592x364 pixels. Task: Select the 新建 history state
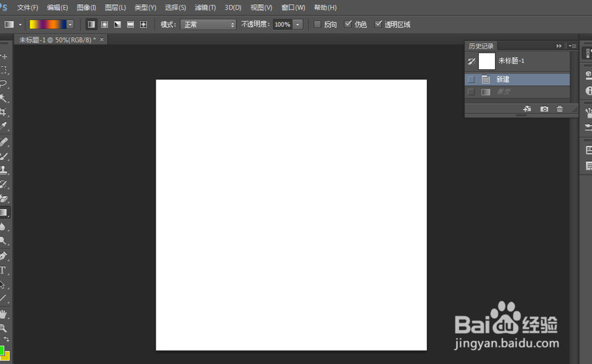pyautogui.click(x=517, y=79)
